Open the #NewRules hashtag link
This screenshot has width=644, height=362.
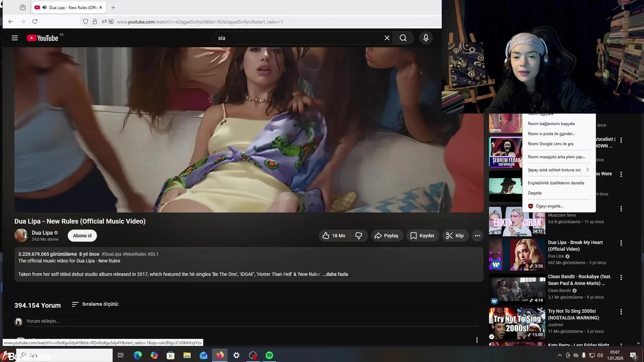point(134,254)
